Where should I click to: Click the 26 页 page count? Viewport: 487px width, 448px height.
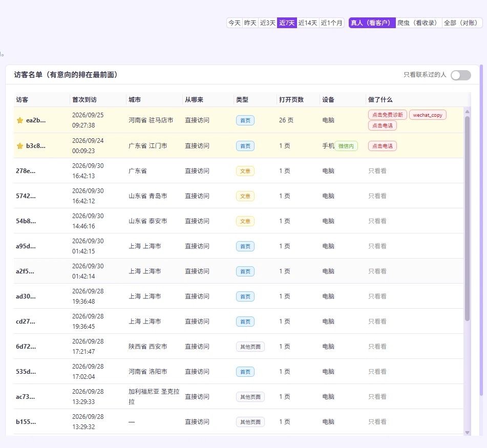tap(286, 120)
